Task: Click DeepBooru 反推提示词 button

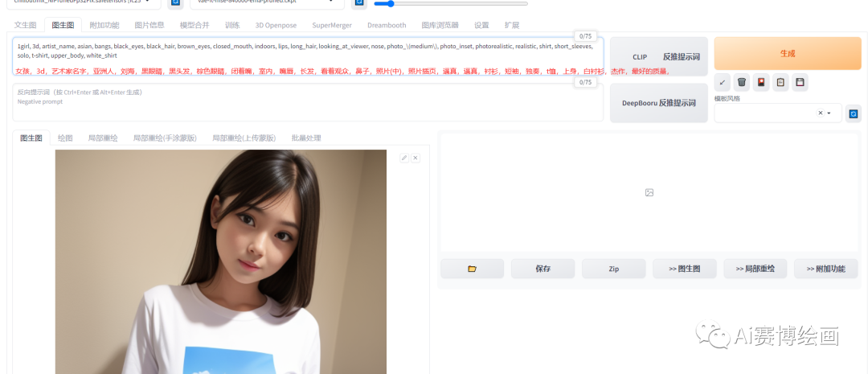Action: 659,103
